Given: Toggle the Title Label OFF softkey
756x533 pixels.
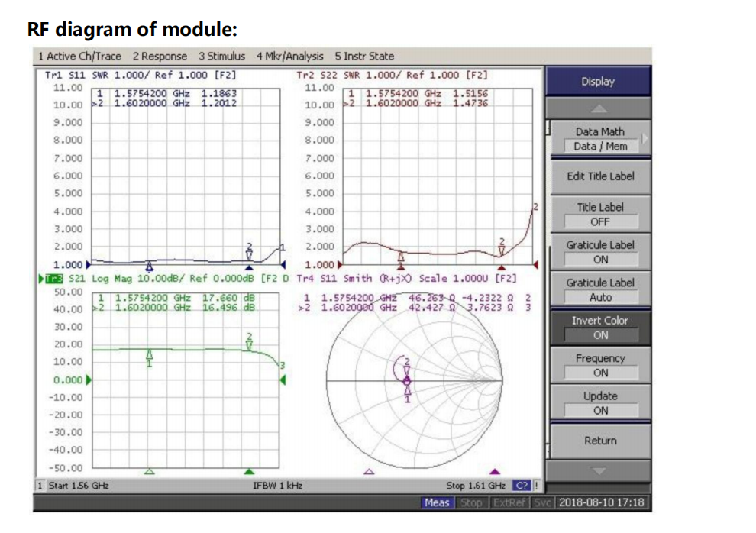Looking at the screenshot, I should (x=600, y=215).
